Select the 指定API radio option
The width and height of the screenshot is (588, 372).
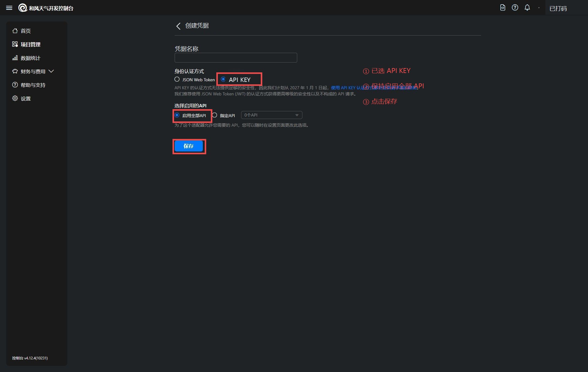(214, 115)
